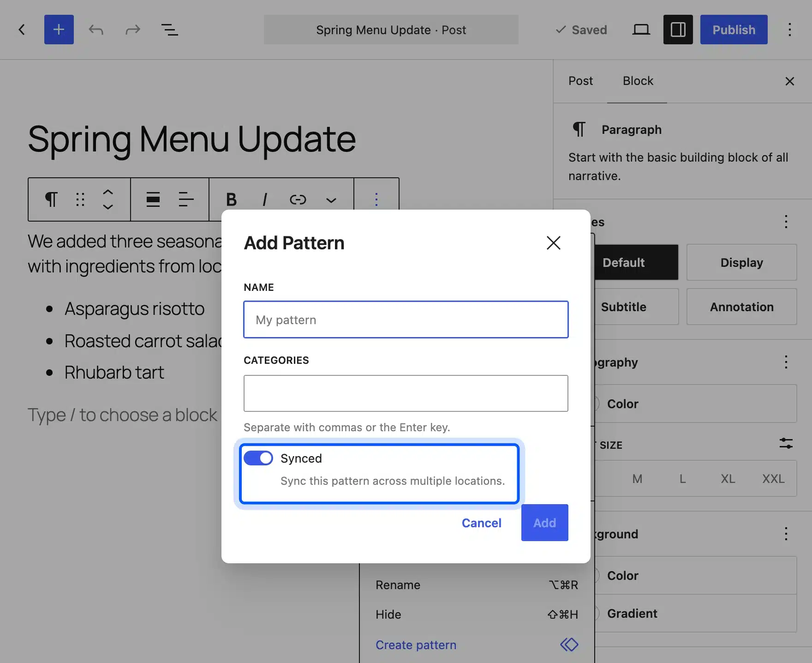
Task: Toggle the Synced switch off
Action: [x=258, y=458]
